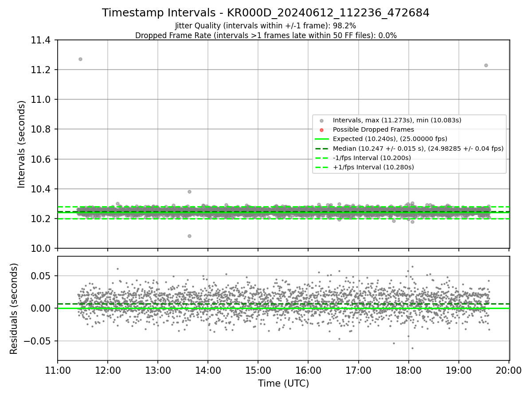Click the 'Time (UTC)' x-axis label
532x399 pixels.
point(283,383)
